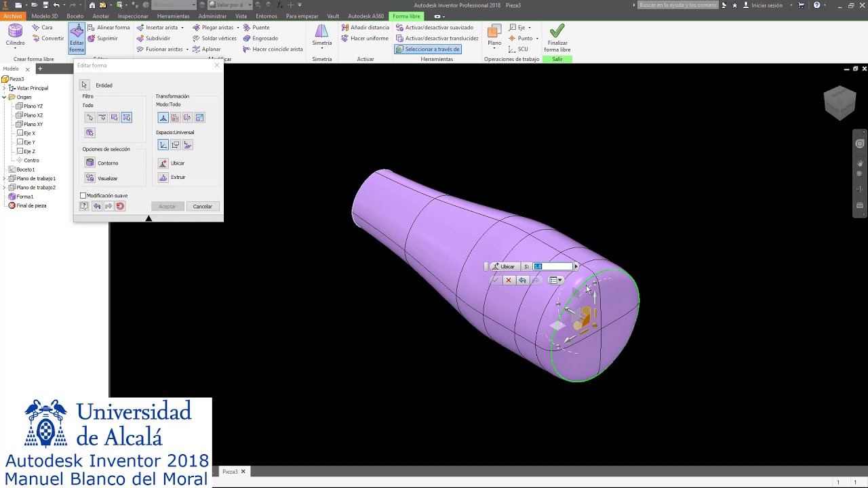Open the Archivo menu
The width and height of the screenshot is (868, 488).
(13, 16)
